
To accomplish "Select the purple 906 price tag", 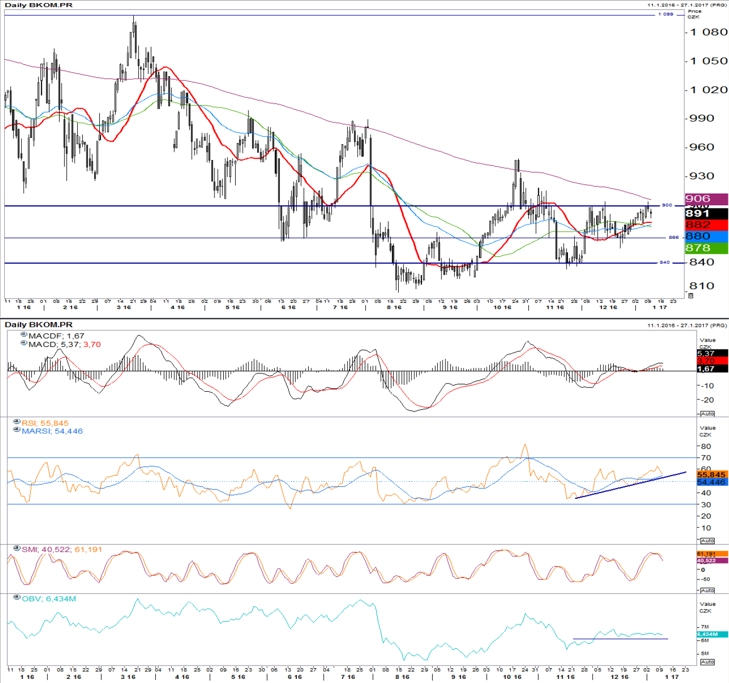I will coord(706,199).
